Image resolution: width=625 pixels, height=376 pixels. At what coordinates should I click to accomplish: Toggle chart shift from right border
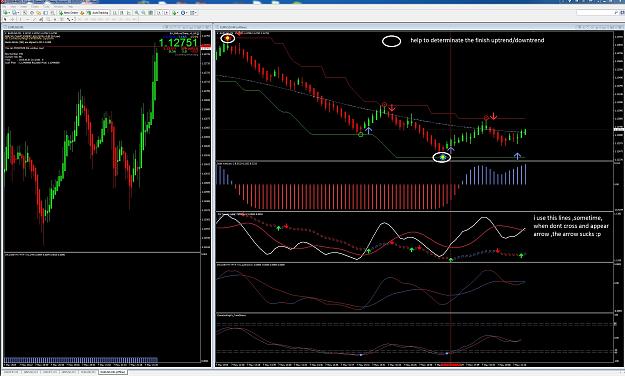[166, 13]
